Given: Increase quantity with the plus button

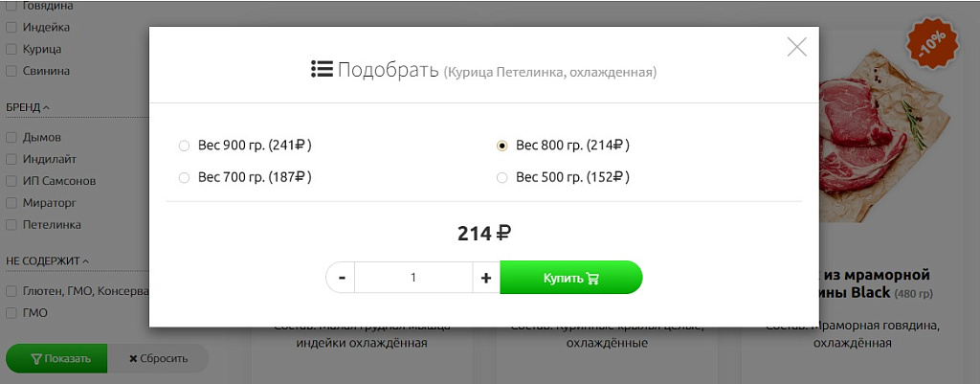Looking at the screenshot, I should [486, 278].
